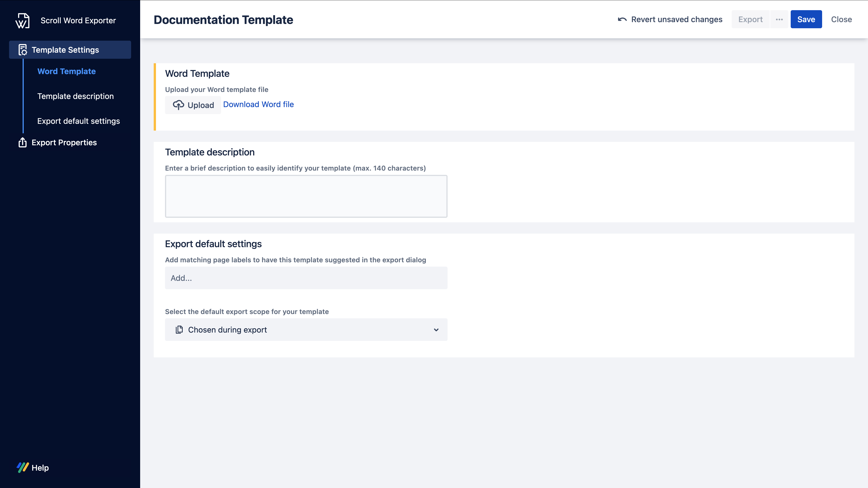868x488 pixels.
Task: Click the Export Properties share icon
Action: pos(23,143)
